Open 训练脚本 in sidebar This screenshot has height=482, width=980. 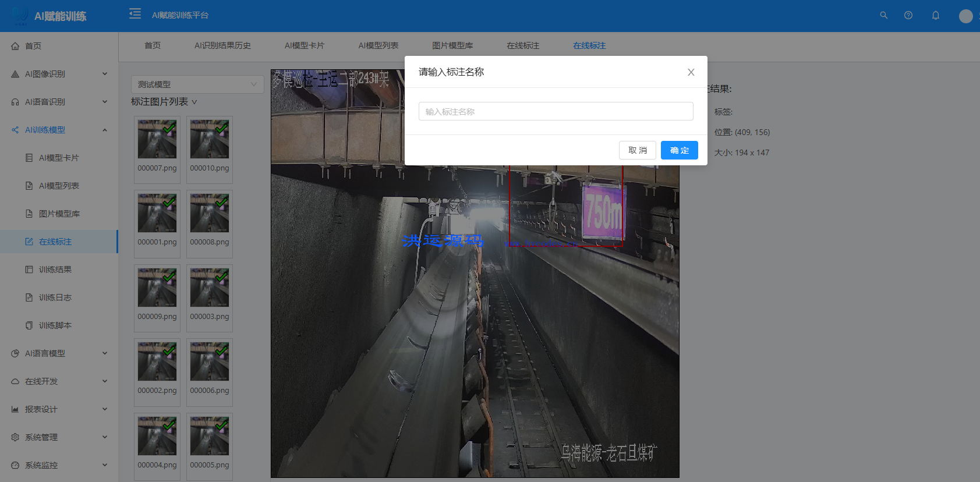coord(55,325)
